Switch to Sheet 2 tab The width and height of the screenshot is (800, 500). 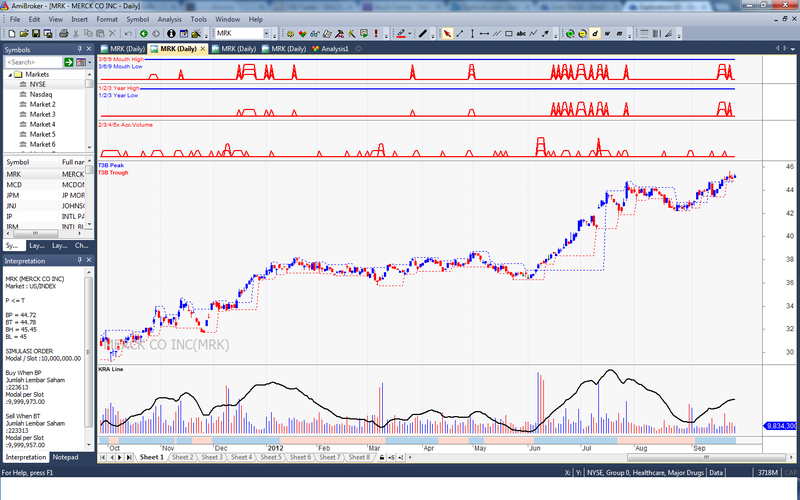click(x=182, y=457)
